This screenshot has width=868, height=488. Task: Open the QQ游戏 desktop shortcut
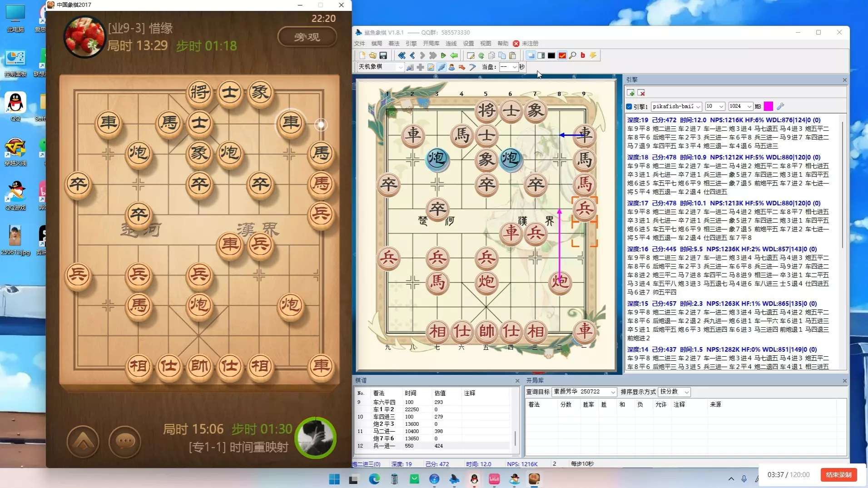click(x=15, y=196)
